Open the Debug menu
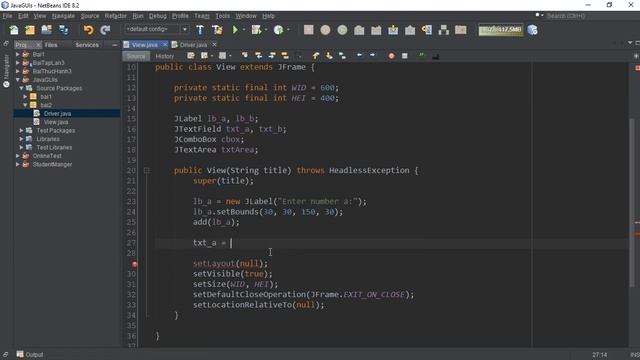The image size is (640, 360). pos(158,16)
